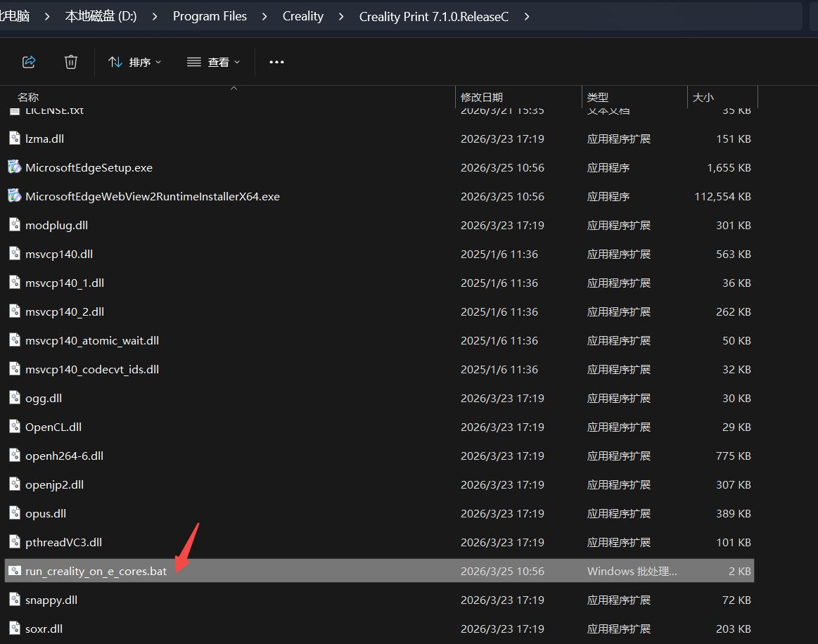Click the soxr.dll file icon
The image size is (818, 644).
pos(15,629)
